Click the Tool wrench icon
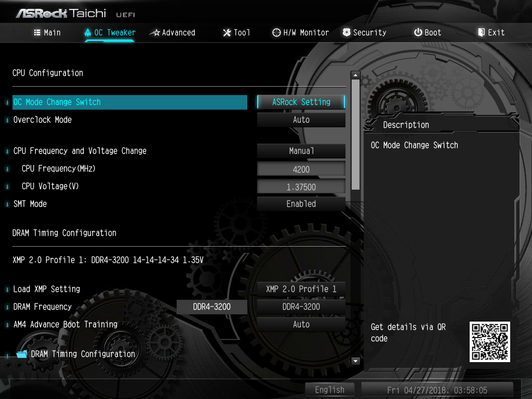The image size is (532, 399). [227, 33]
